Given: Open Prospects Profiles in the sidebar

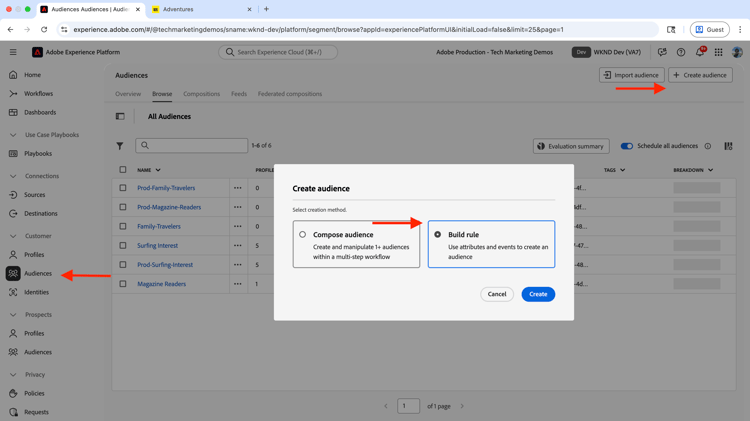Looking at the screenshot, I should [34, 333].
